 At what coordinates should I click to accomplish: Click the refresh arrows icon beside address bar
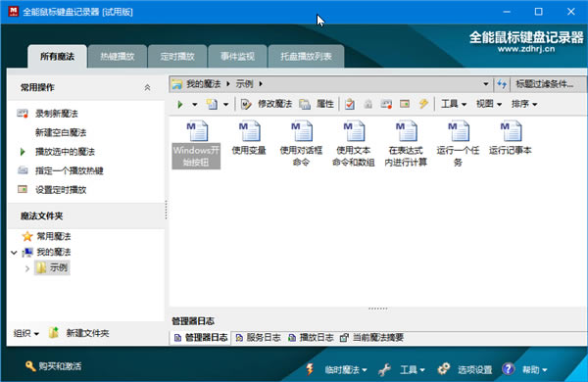pos(502,84)
